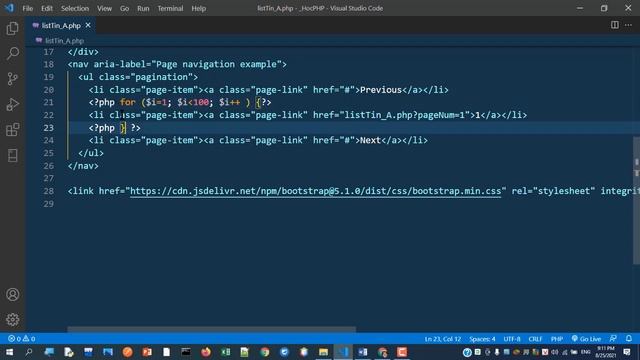This screenshot has height=360, width=640.
Task: Open the Run menu
Action: click(143, 8)
